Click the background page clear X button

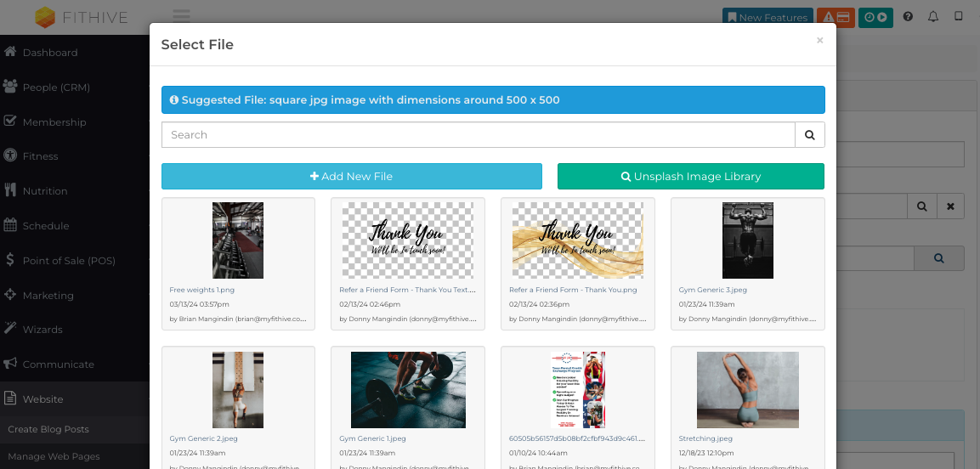click(x=950, y=206)
